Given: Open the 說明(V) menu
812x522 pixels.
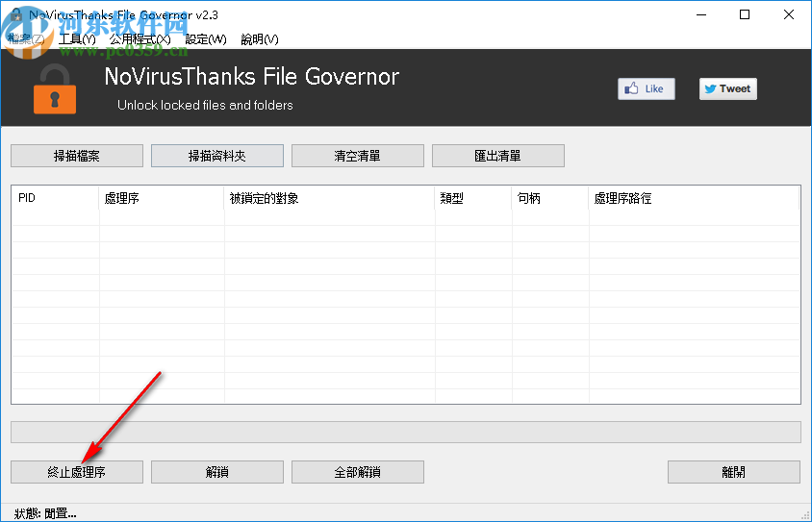Looking at the screenshot, I should point(260,39).
